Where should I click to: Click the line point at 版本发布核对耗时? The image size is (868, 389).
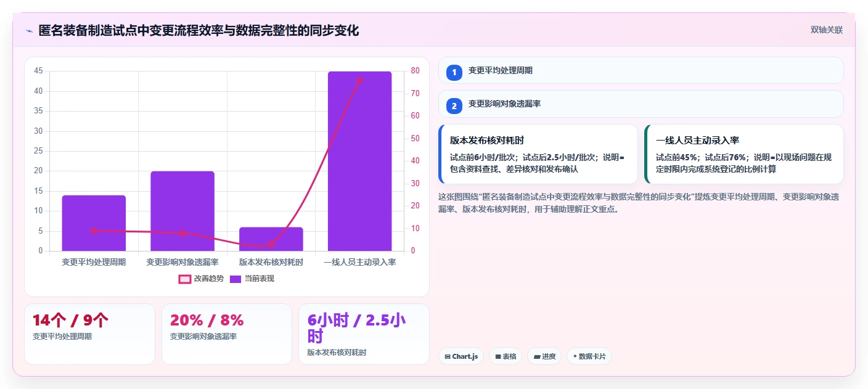[271, 245]
